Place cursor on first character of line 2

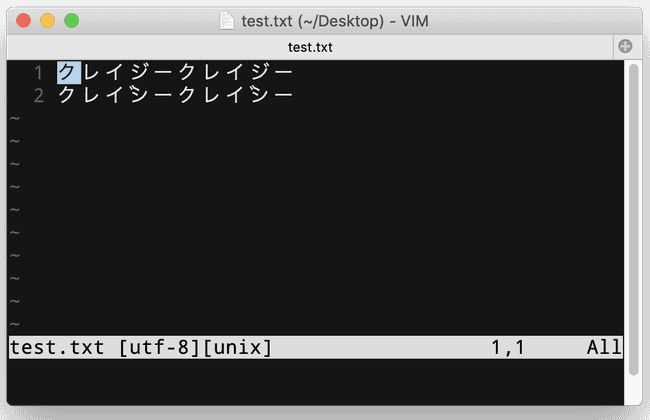pos(68,96)
